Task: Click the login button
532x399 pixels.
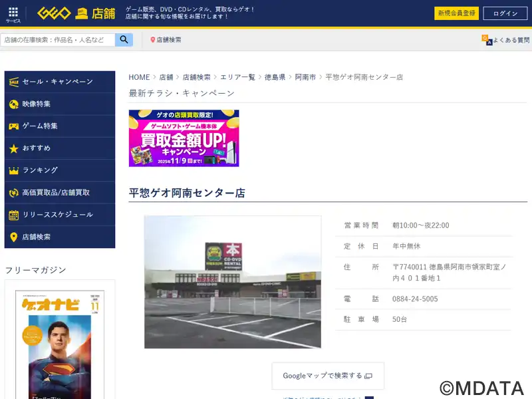Action: point(505,13)
